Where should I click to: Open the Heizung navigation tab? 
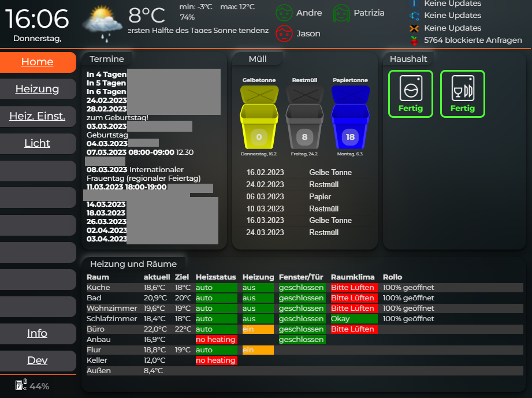(38, 89)
